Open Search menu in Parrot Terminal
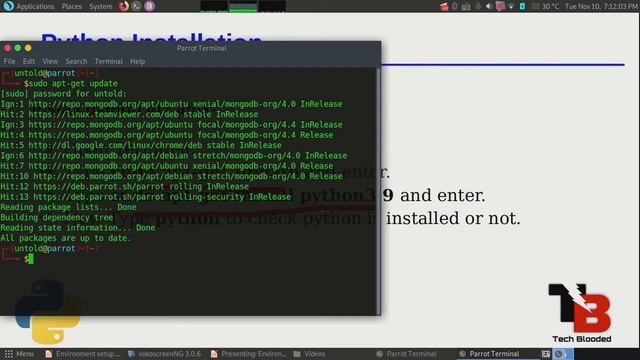Screen dimensions: 640x360 pyautogui.click(x=76, y=61)
